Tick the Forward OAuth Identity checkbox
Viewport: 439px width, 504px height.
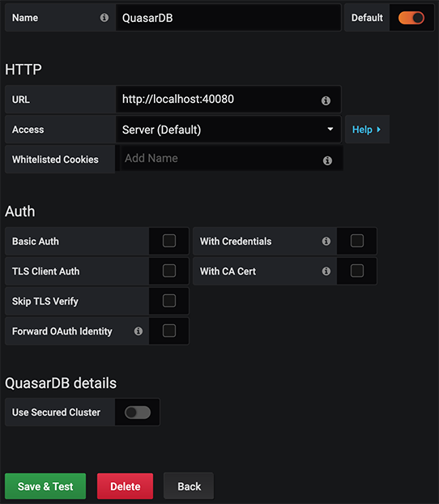[x=169, y=331]
